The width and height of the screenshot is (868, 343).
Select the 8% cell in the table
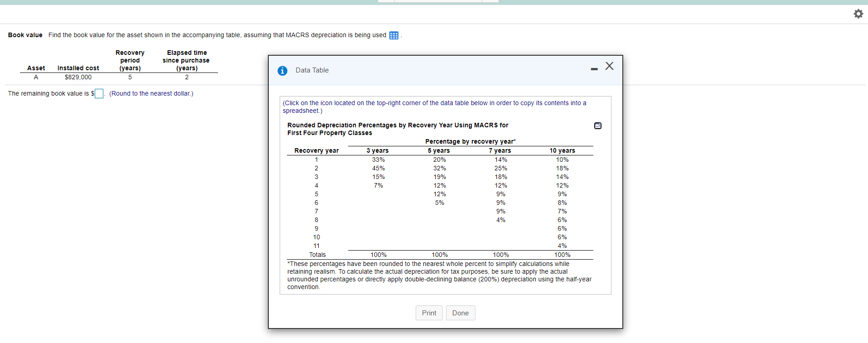coord(563,203)
